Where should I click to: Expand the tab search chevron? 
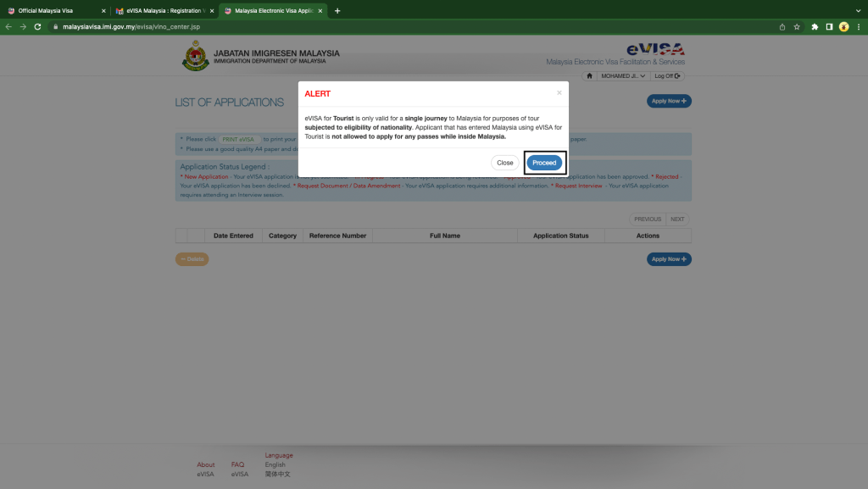858,10
